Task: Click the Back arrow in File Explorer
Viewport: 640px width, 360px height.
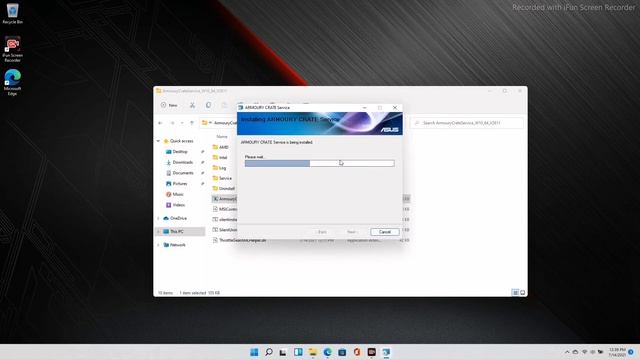Action: (x=160, y=123)
